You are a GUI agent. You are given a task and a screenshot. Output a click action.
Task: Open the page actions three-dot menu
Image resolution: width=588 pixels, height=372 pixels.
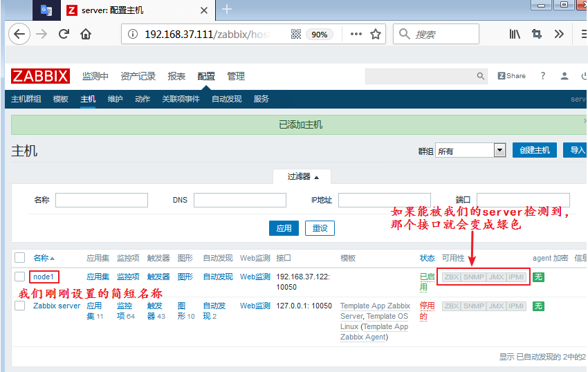pyautogui.click(x=356, y=34)
